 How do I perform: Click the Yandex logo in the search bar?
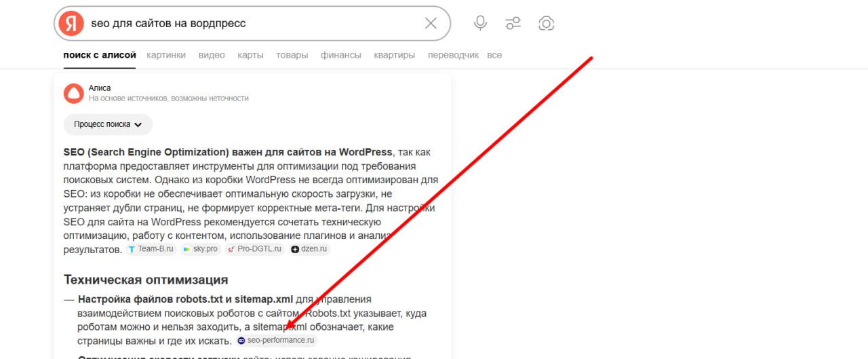[71, 24]
